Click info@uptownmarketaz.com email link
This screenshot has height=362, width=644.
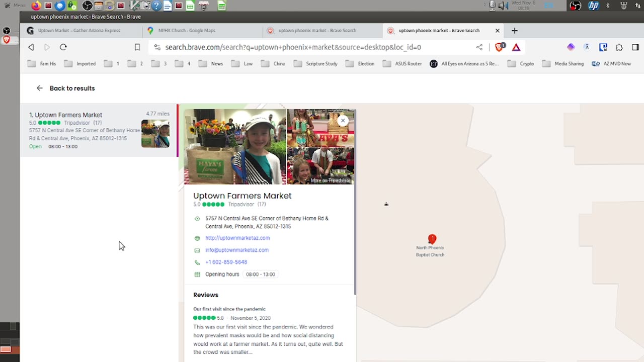pyautogui.click(x=237, y=250)
